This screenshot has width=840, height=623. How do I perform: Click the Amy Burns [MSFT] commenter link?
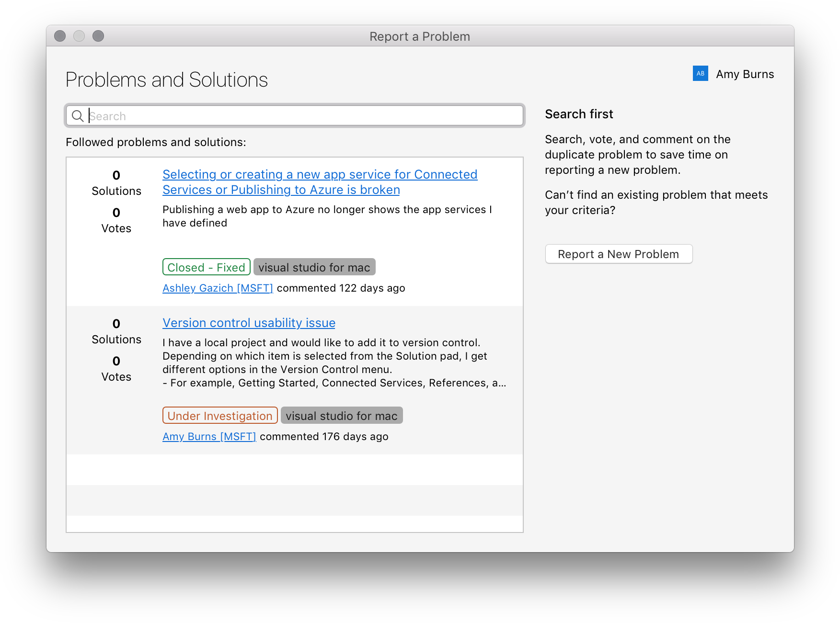tap(209, 436)
